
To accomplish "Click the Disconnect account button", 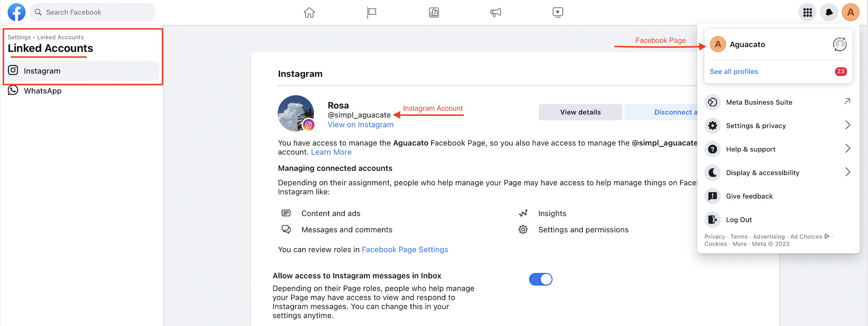I will [x=661, y=112].
